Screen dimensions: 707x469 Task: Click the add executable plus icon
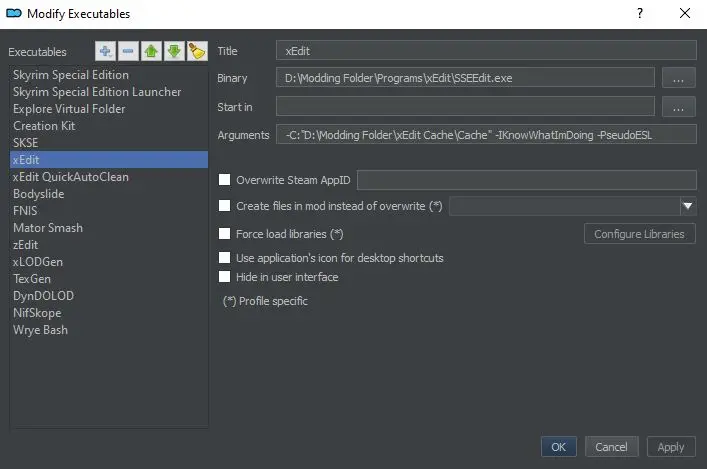click(x=106, y=51)
